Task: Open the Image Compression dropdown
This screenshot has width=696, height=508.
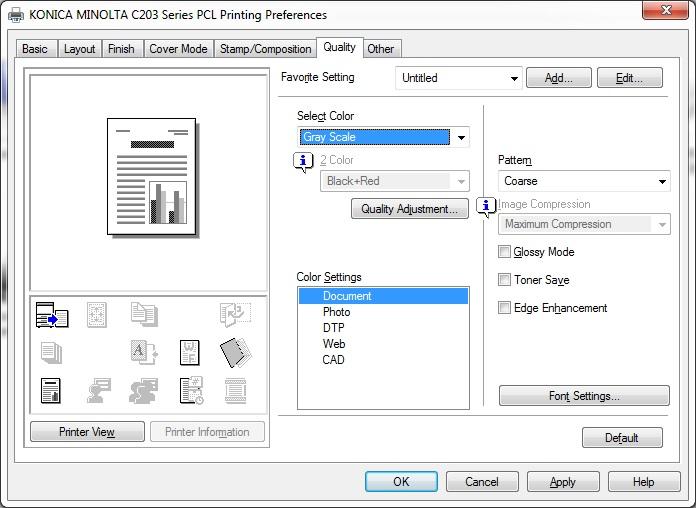Action: coord(584,224)
